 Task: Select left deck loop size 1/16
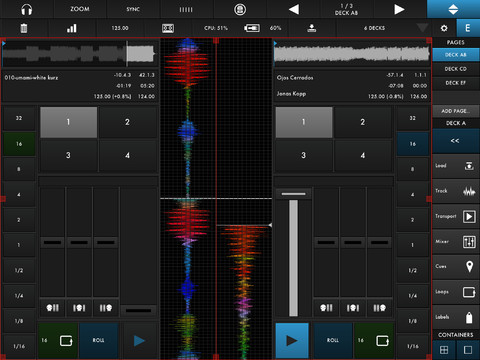[x=19, y=346]
